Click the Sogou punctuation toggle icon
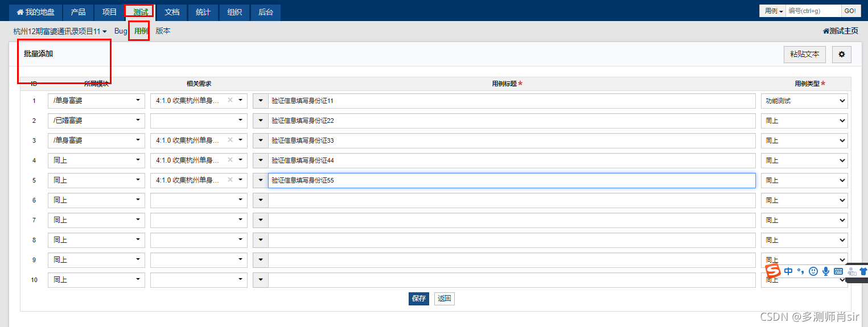 click(801, 271)
